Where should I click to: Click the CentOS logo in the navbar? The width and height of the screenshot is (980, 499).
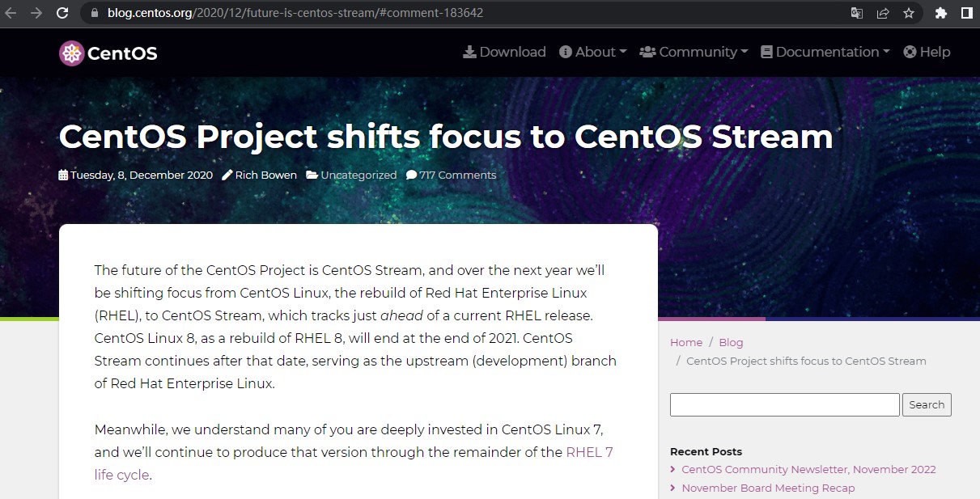[71, 52]
